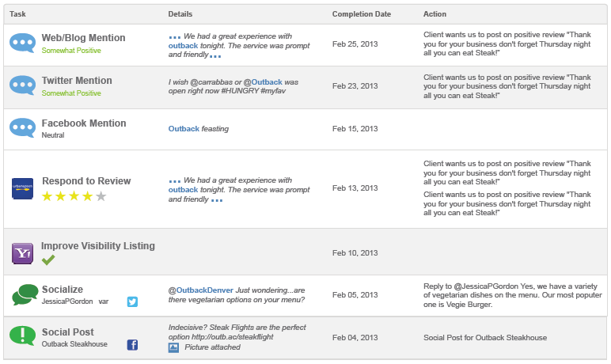Click the star rating under Respond to Review
The image size is (611, 364).
[74, 196]
